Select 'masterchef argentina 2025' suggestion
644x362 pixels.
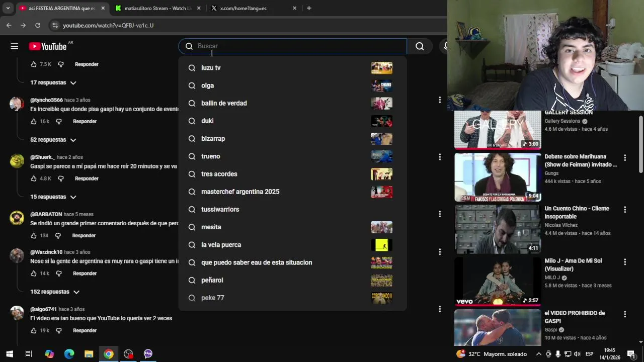coord(292,192)
